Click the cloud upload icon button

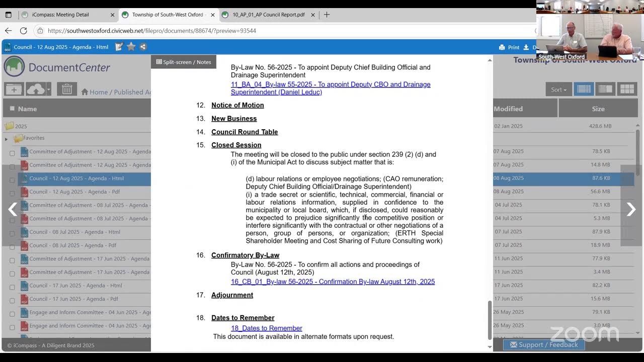click(36, 89)
